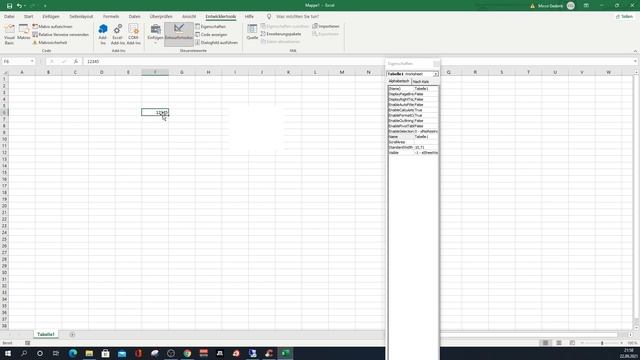Viewport: 640px width, 360px height.
Task: Switch to the Formeln ribbon tab
Action: click(x=111, y=16)
